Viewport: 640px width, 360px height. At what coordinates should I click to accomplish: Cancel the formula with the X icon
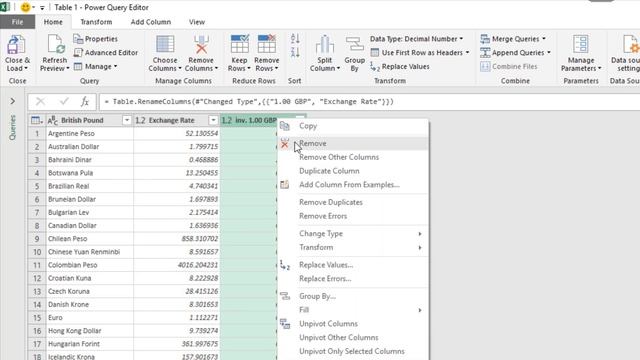(40, 102)
